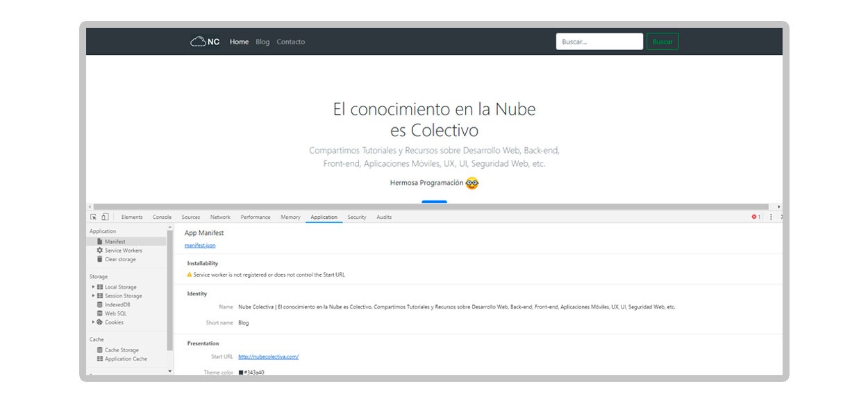868x403 pixels.
Task: Click the green Buscar button
Action: click(662, 42)
